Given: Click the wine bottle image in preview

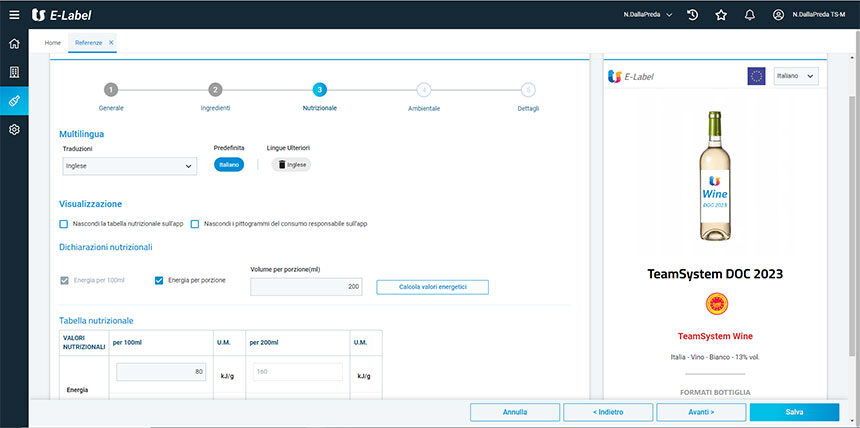Looking at the screenshot, I should (714, 176).
